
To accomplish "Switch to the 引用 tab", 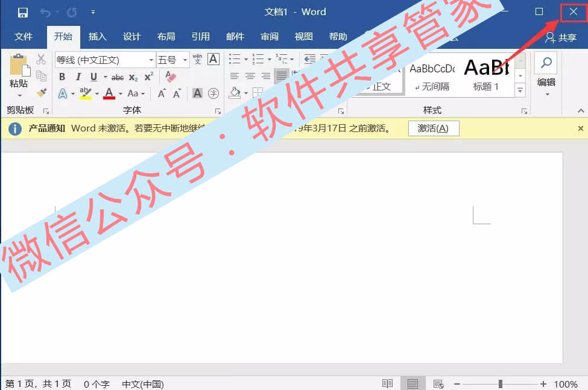I will pyautogui.click(x=201, y=37).
